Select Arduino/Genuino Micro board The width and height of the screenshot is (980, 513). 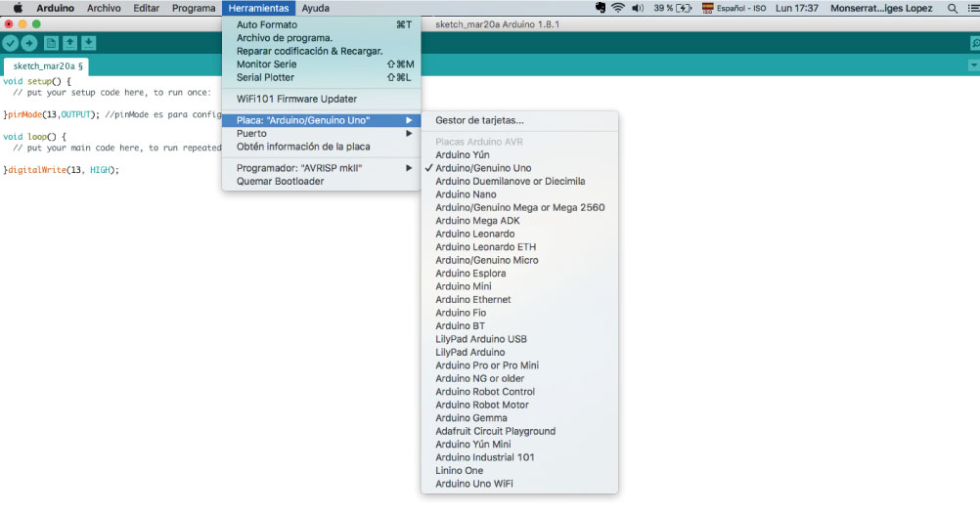click(x=519, y=260)
